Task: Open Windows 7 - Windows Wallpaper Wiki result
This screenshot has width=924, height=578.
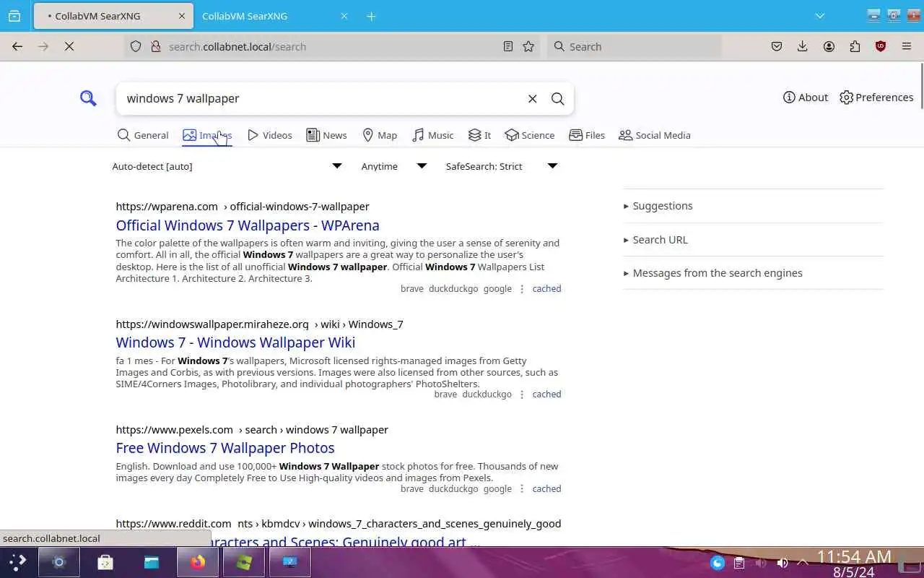Action: point(235,342)
